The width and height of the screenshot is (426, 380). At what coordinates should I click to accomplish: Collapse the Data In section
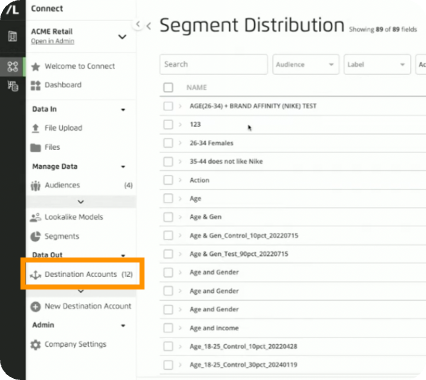123,109
